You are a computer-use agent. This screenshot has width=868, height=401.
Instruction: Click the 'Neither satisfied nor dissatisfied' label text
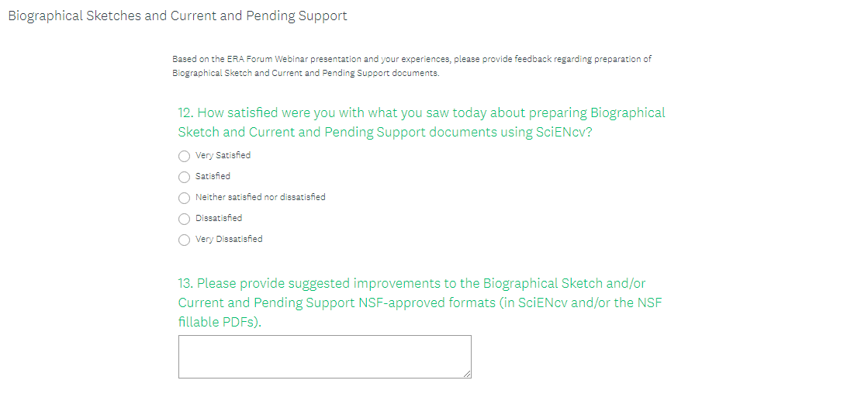[260, 197]
